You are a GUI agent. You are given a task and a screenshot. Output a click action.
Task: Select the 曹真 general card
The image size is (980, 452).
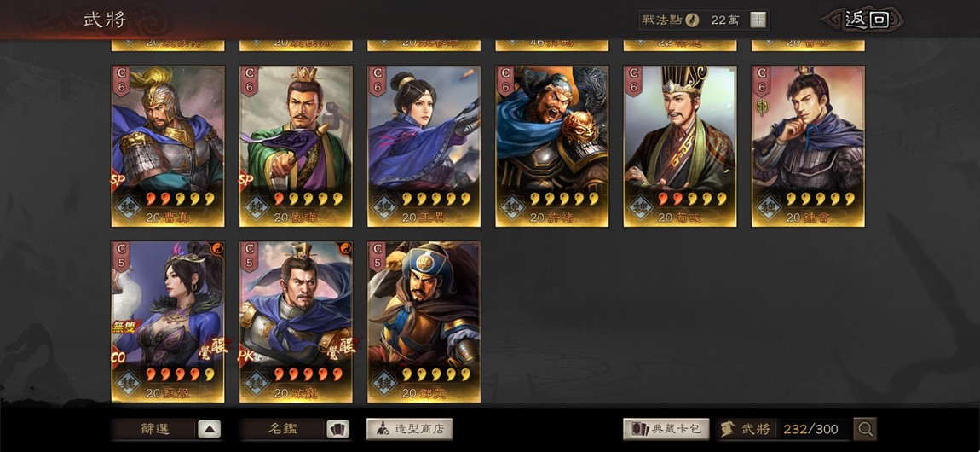pyautogui.click(x=168, y=147)
